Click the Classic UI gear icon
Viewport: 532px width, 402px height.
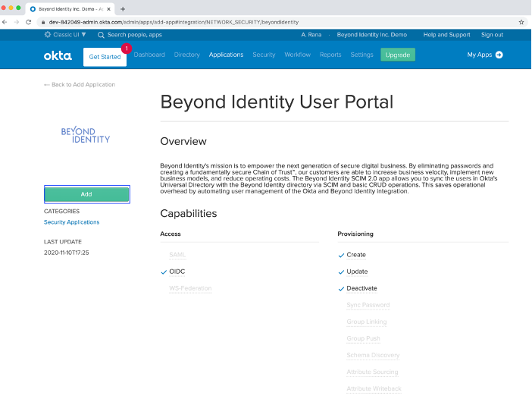tap(48, 35)
